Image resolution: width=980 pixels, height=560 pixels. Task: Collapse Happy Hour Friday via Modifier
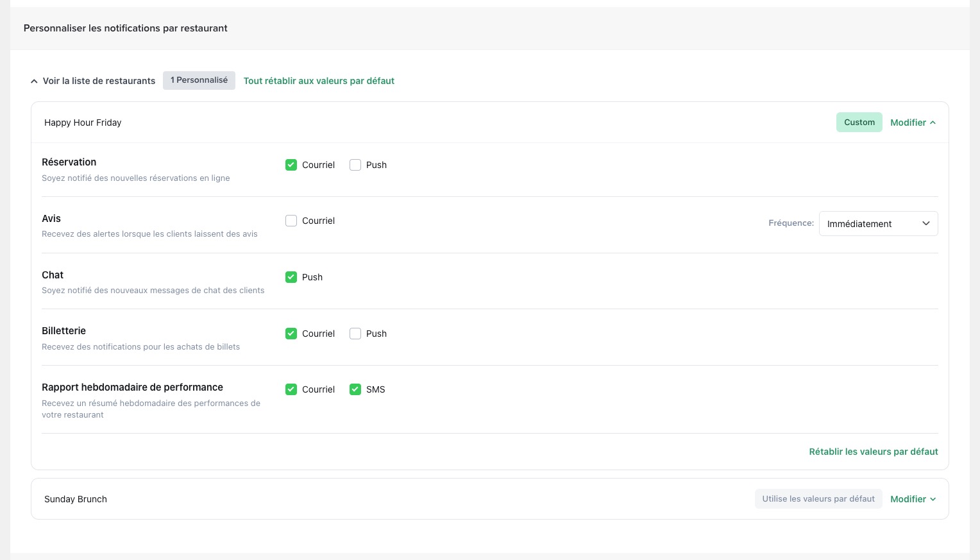(x=912, y=123)
